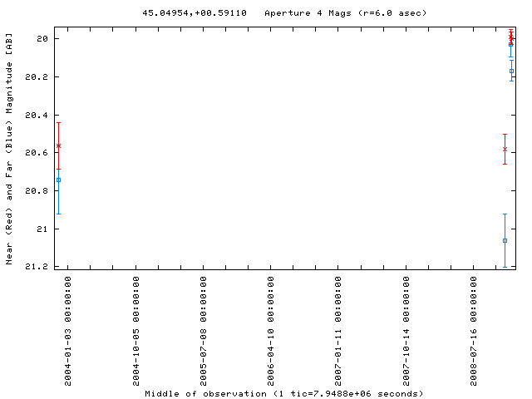Click date label 2004-01-03 00:00:00
Viewport: 532px width, 399px height.
coord(68,331)
